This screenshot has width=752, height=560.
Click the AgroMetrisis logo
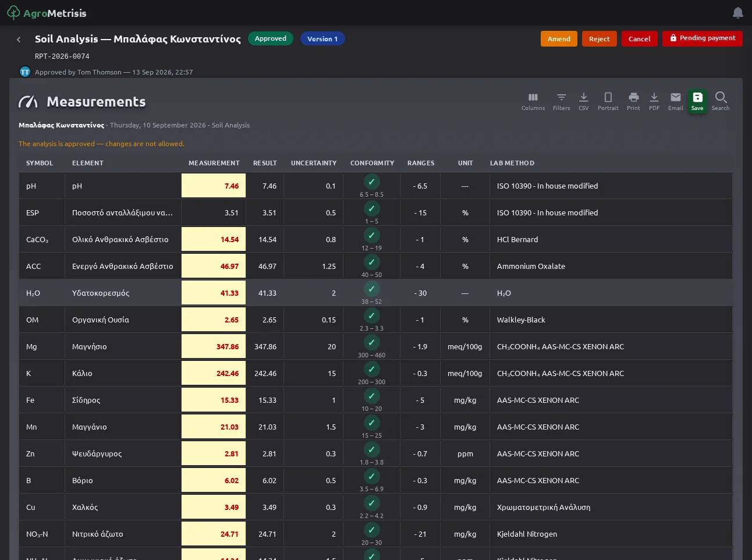coord(47,13)
